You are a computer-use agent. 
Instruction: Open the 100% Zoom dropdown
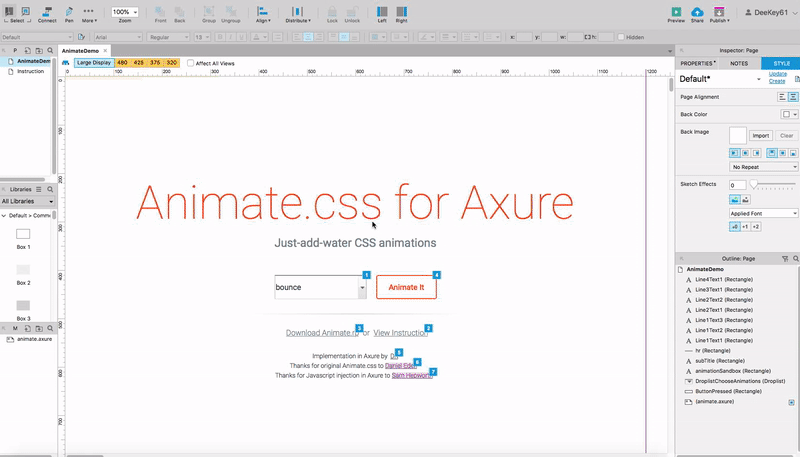(x=125, y=12)
